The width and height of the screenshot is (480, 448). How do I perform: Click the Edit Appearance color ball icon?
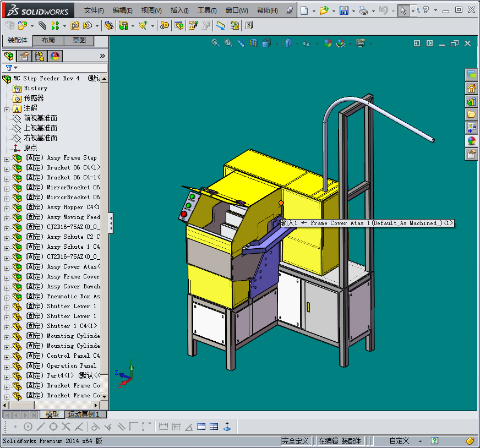coord(328,43)
